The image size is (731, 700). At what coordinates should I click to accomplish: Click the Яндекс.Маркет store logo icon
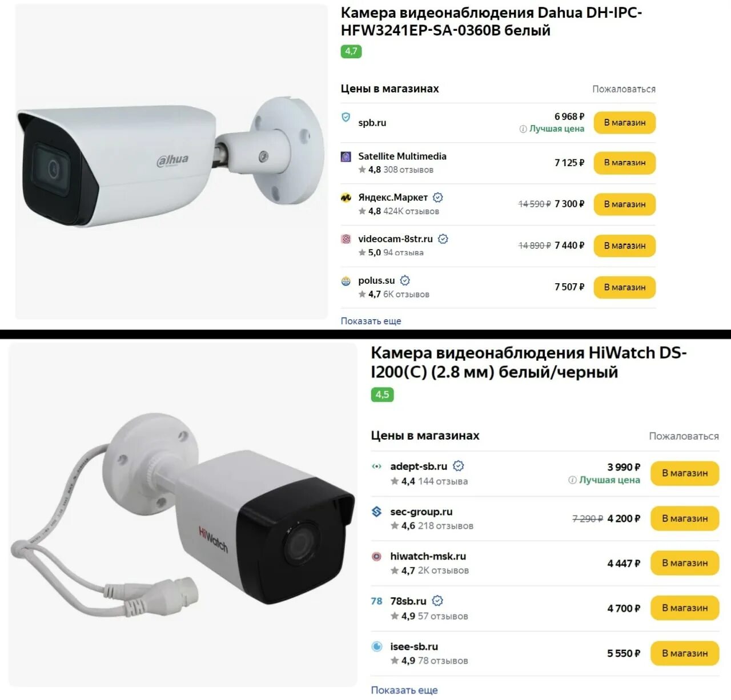coord(346,198)
